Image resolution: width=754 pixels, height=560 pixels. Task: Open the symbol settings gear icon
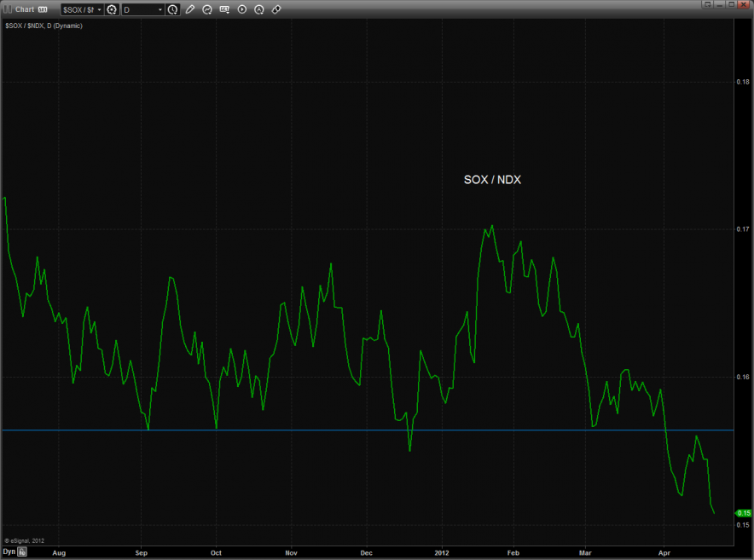click(112, 9)
